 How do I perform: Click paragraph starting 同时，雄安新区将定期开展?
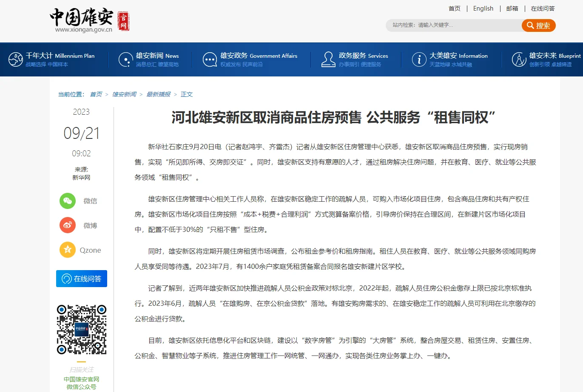(336, 259)
